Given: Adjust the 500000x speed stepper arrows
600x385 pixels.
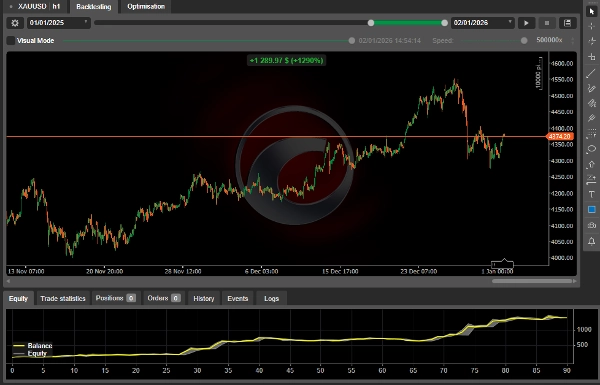Looking at the screenshot, I should (x=573, y=41).
